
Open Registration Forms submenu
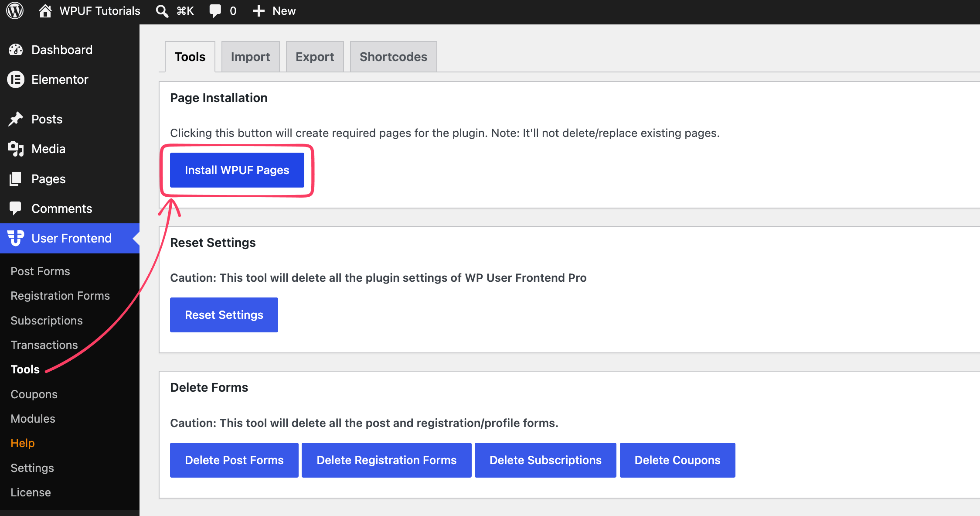tap(60, 296)
